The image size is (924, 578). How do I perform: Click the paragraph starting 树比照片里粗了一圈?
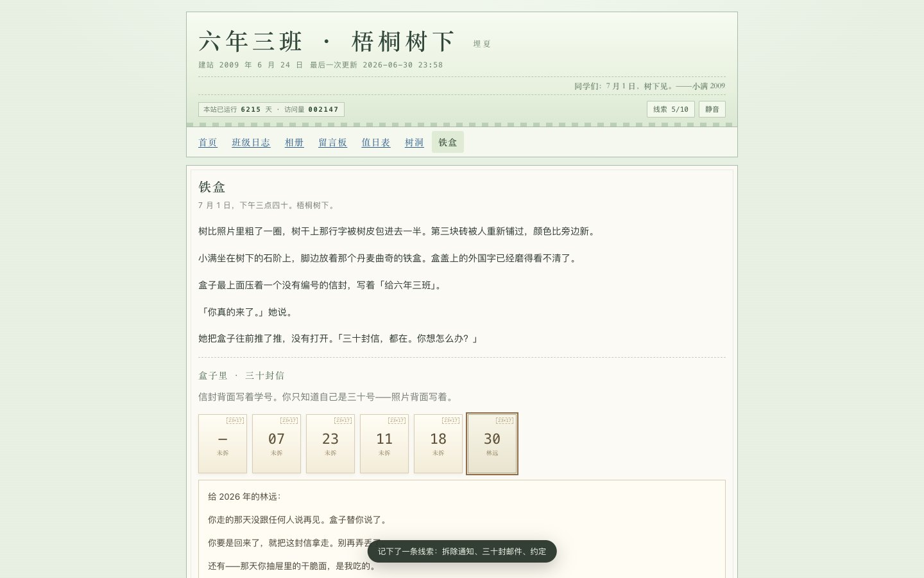pyautogui.click(x=398, y=231)
